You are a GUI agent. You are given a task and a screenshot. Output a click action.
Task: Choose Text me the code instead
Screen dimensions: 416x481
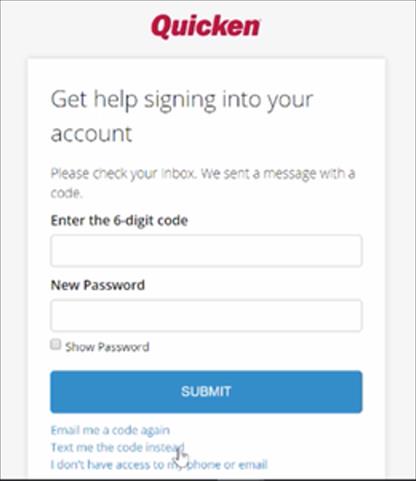117,447
